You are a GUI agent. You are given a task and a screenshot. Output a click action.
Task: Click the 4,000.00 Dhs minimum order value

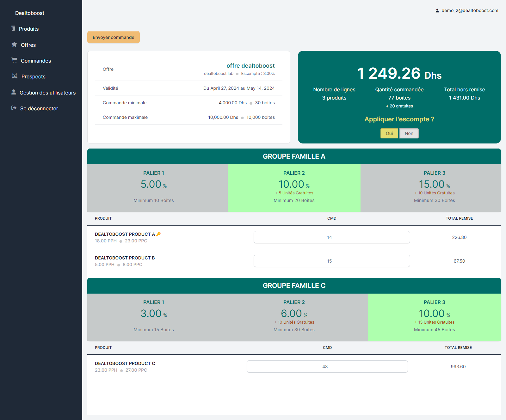[233, 103]
